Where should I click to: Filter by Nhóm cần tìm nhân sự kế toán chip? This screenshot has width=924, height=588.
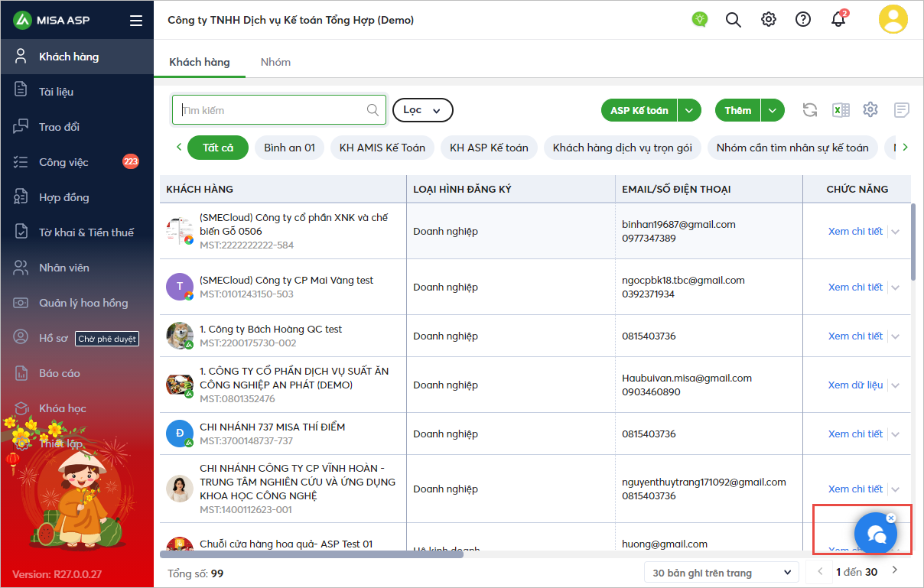pyautogui.click(x=792, y=148)
